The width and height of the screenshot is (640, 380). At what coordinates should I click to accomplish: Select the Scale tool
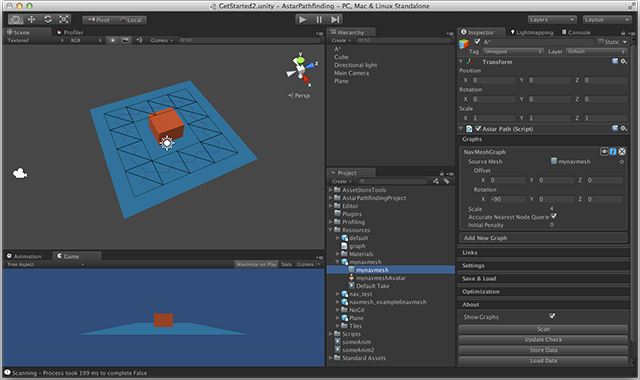(64, 20)
